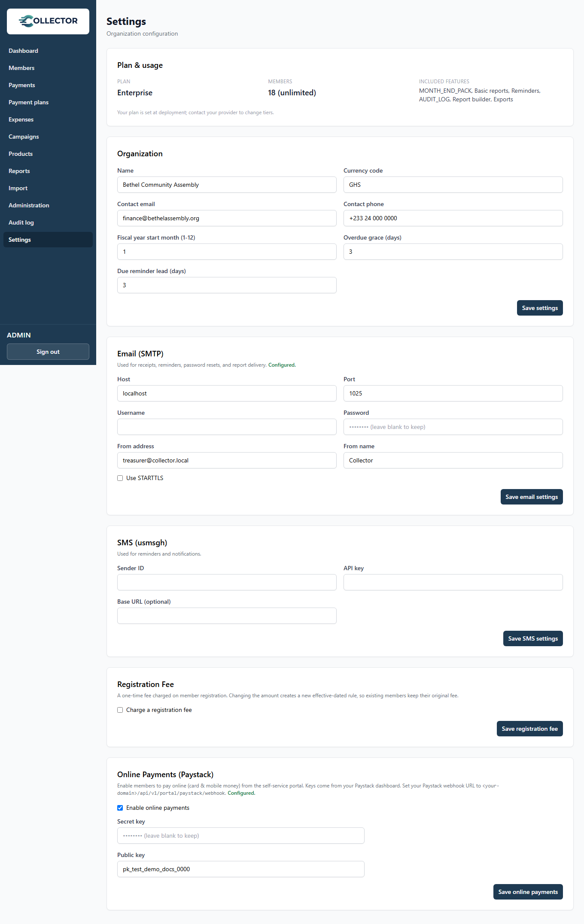Click the Sign out button
584x924 pixels.
point(48,352)
